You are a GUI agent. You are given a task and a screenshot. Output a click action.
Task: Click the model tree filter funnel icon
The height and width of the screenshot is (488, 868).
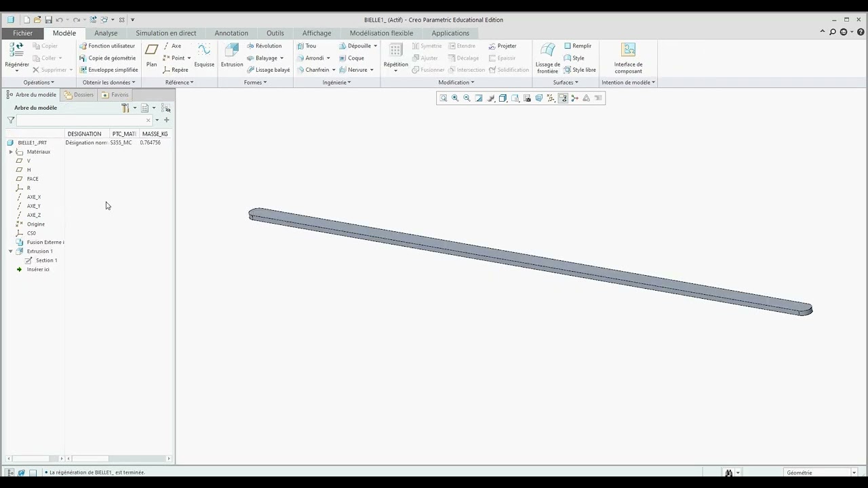pos(11,120)
